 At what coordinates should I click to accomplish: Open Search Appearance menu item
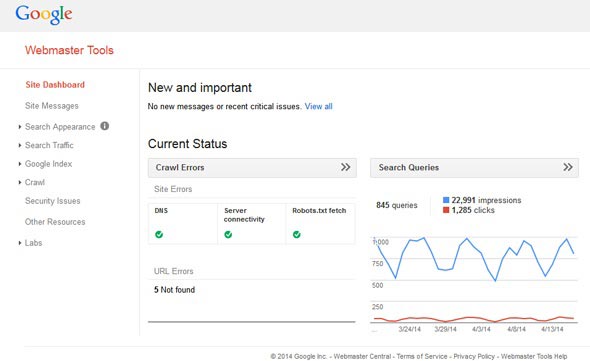(x=60, y=127)
